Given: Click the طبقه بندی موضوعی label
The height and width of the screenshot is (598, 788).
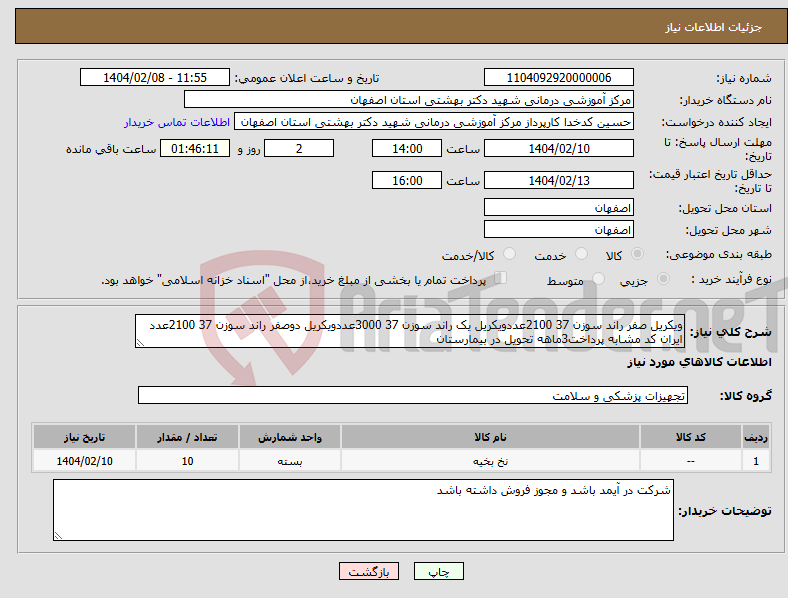Looking at the screenshot, I should pyautogui.click(x=719, y=255).
